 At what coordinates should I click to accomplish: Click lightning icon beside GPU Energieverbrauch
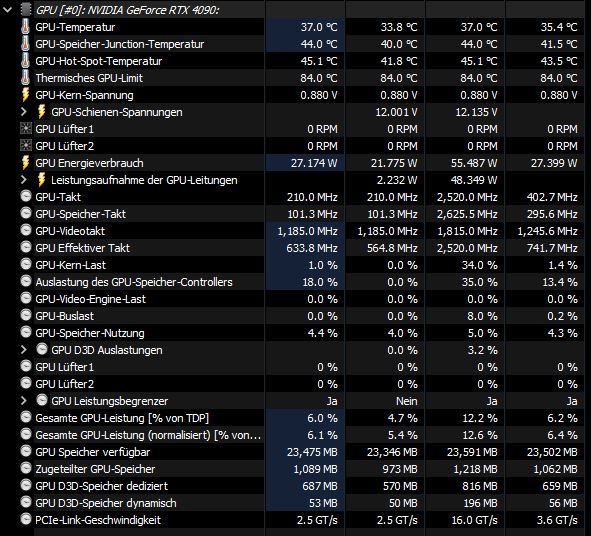coord(25,162)
